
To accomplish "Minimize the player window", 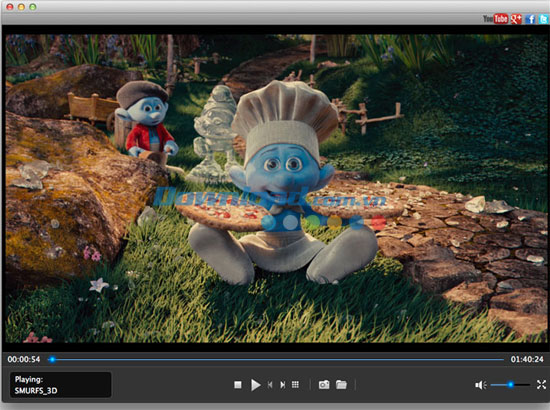I will click(x=21, y=7).
